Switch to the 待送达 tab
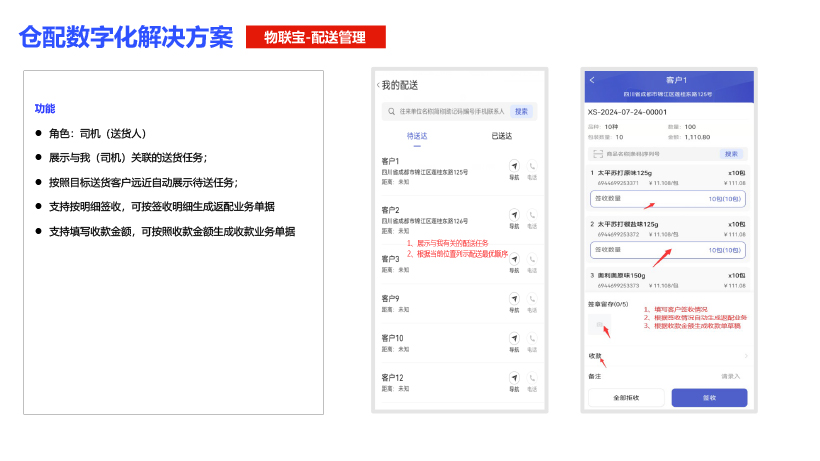Image resolution: width=820 pixels, height=461 pixels. 417,136
